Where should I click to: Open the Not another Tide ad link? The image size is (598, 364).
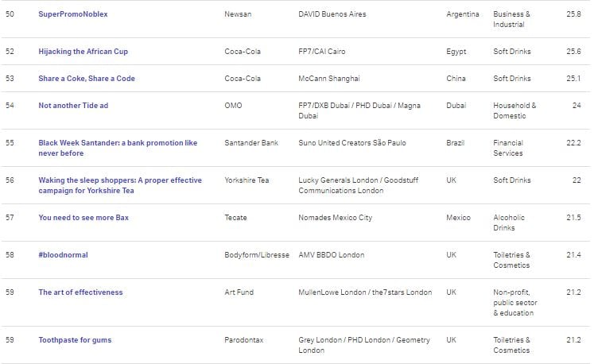pyautogui.click(x=73, y=106)
